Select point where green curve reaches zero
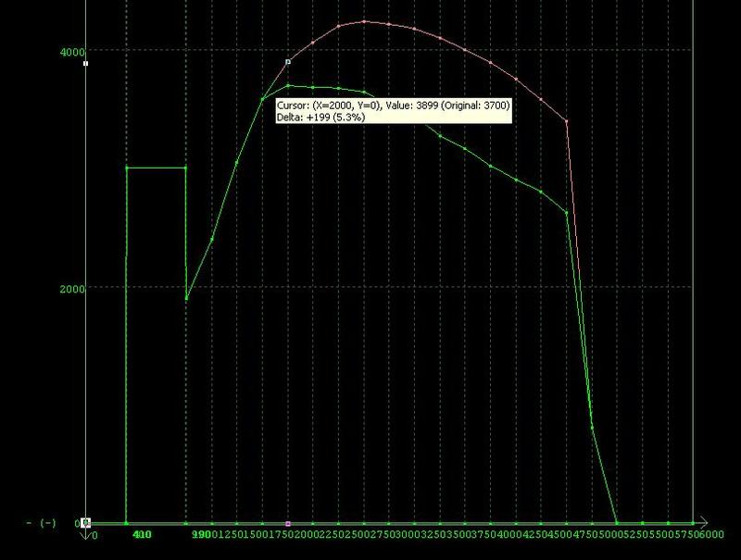The height and width of the screenshot is (560, 741). coord(617,523)
